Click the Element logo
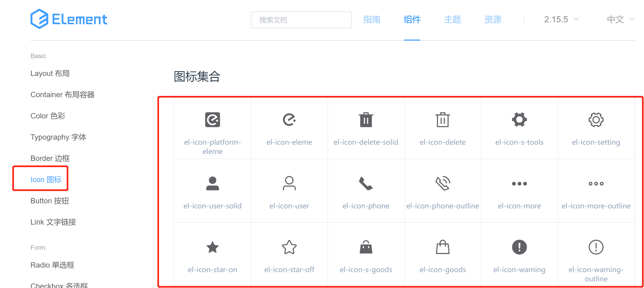 point(69,19)
